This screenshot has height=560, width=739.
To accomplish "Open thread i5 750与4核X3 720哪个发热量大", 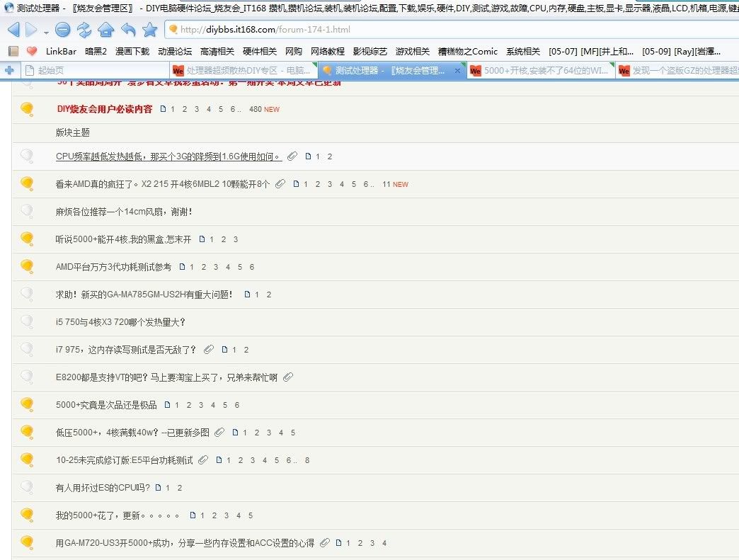I will coord(120,322).
